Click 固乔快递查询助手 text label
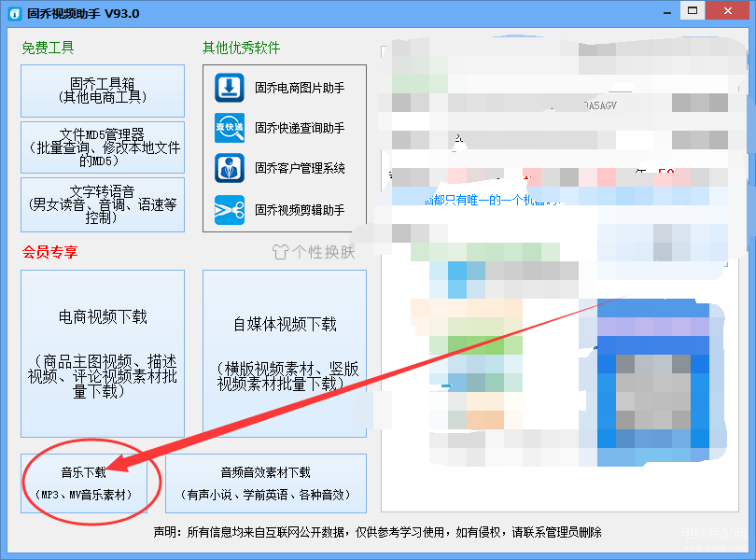This screenshot has width=756, height=560. pos(300,128)
